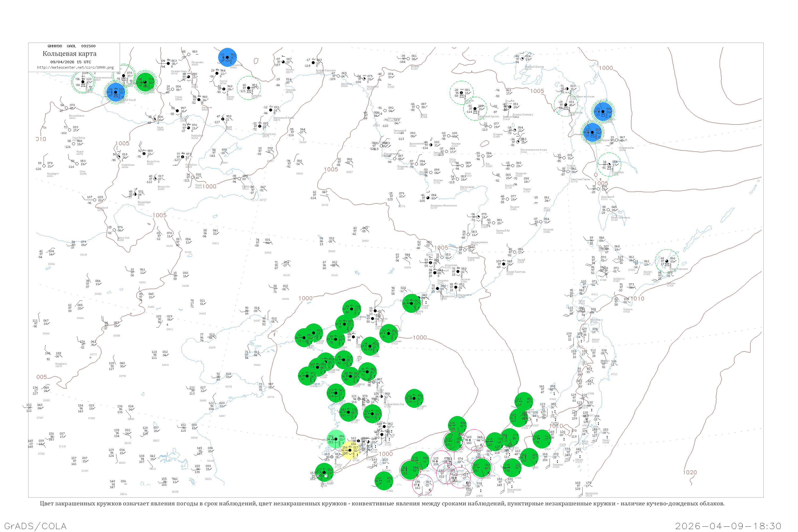This screenshot has width=798, height=532.
Task: Click the meteocenter.net UHHH.png URL
Action: (75, 68)
